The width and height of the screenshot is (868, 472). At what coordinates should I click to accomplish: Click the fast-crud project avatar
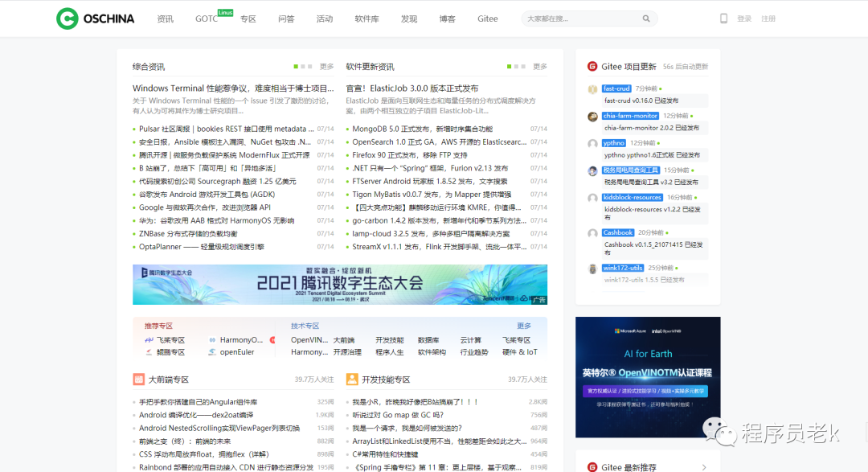(x=592, y=89)
